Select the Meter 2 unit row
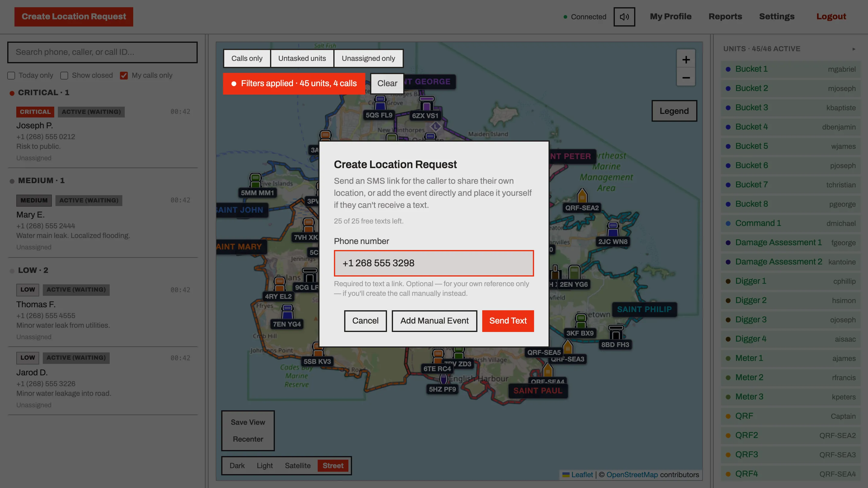The image size is (868, 488). [x=791, y=377]
